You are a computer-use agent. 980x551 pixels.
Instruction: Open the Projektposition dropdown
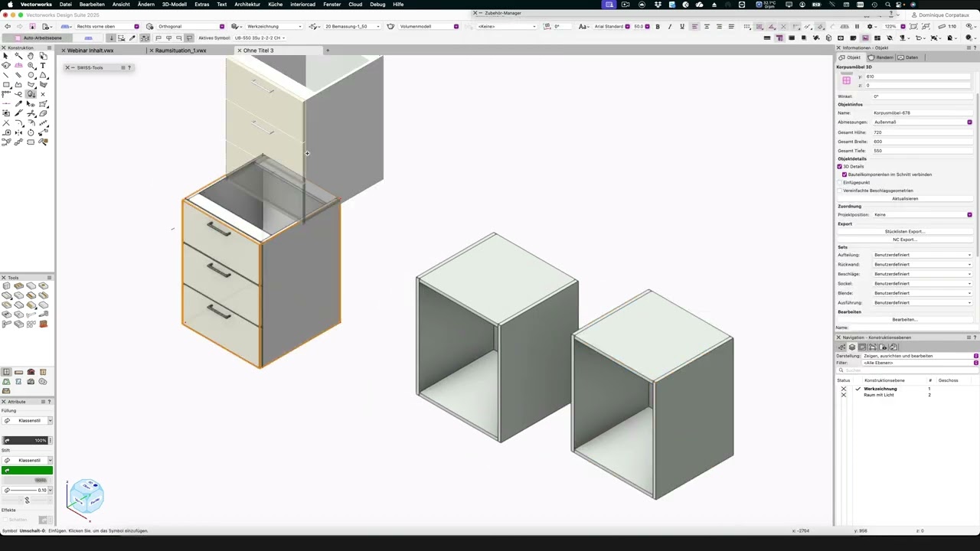[x=923, y=215]
